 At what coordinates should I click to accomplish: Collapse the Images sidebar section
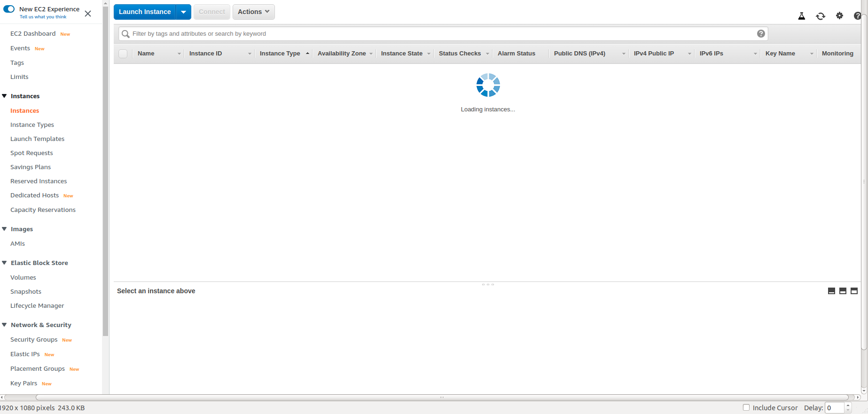tap(4, 229)
